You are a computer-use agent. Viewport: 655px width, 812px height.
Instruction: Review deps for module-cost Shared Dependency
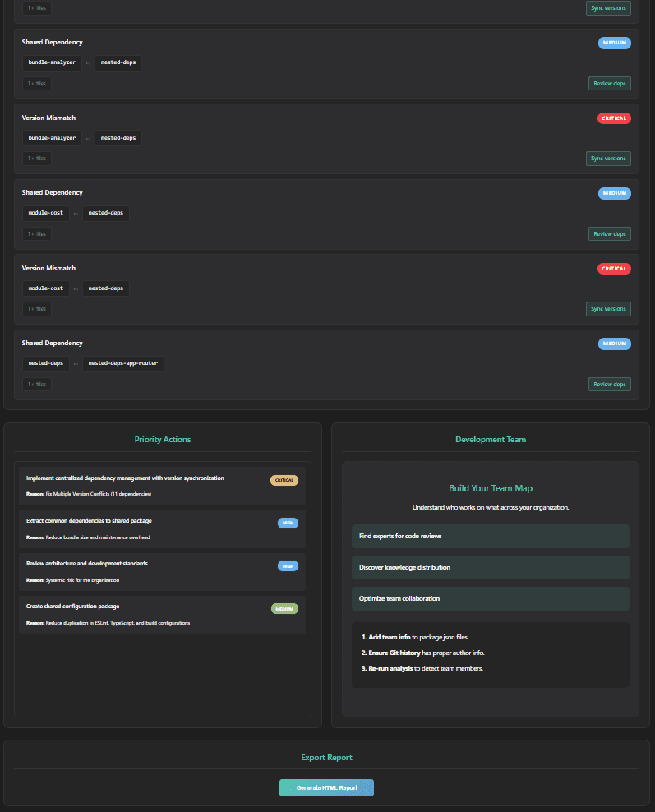(x=609, y=234)
